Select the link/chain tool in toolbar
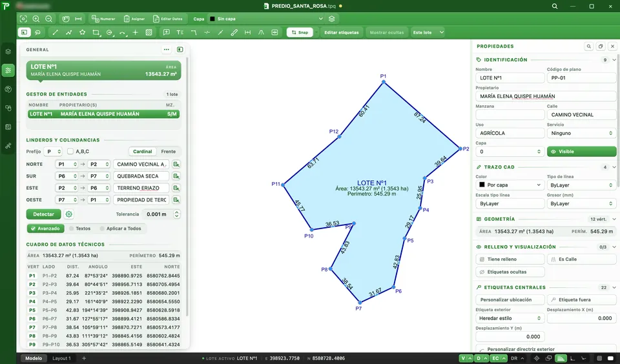The image size is (620, 364). (x=234, y=32)
